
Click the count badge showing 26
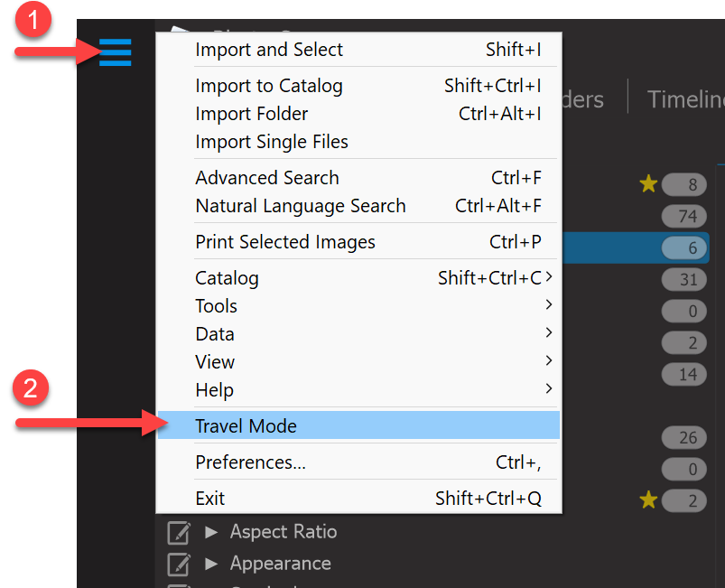tap(683, 438)
